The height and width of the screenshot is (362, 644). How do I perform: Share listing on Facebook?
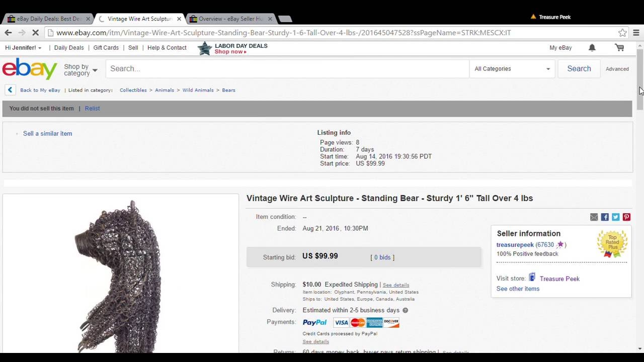tap(605, 217)
